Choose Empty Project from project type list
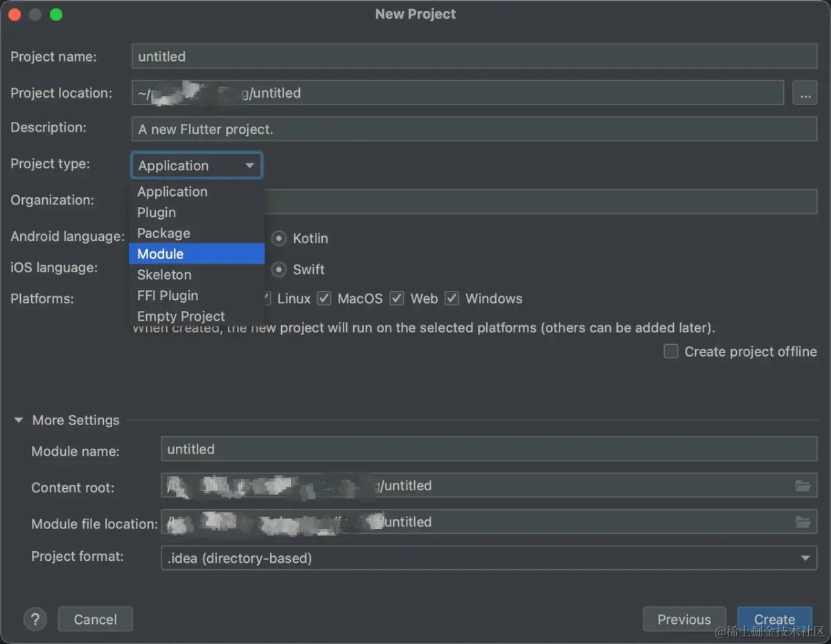The image size is (831, 644). coord(197,316)
